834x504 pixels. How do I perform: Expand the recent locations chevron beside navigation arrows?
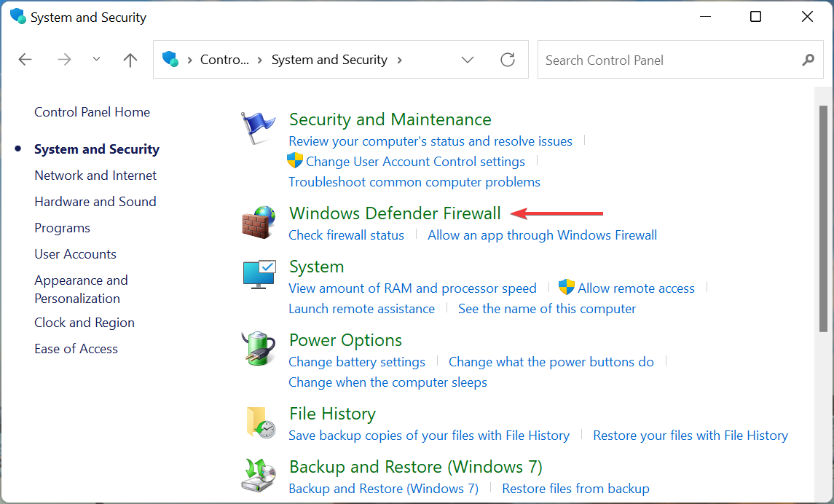point(96,60)
